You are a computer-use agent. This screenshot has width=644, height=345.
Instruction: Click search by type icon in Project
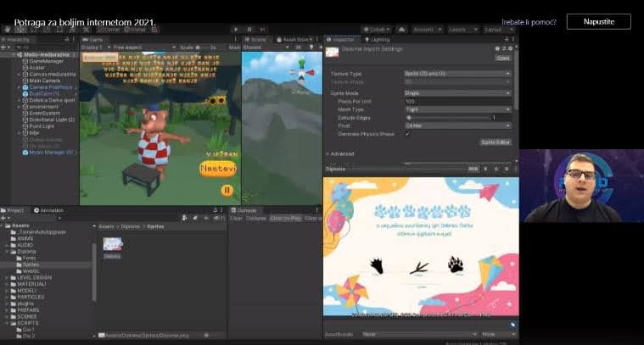point(185,218)
